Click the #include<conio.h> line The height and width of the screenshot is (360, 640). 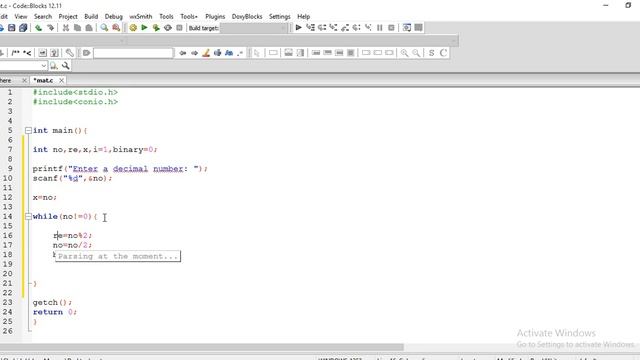click(x=76, y=102)
